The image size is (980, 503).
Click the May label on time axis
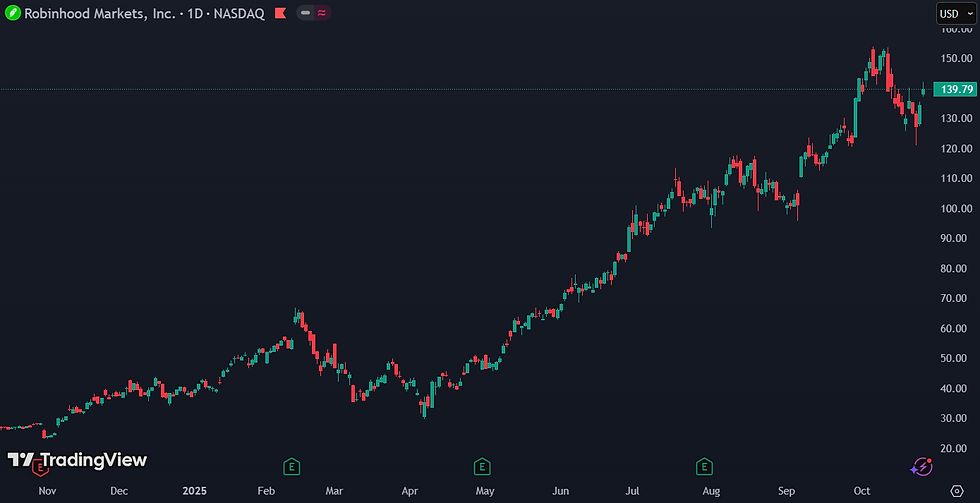pos(485,491)
